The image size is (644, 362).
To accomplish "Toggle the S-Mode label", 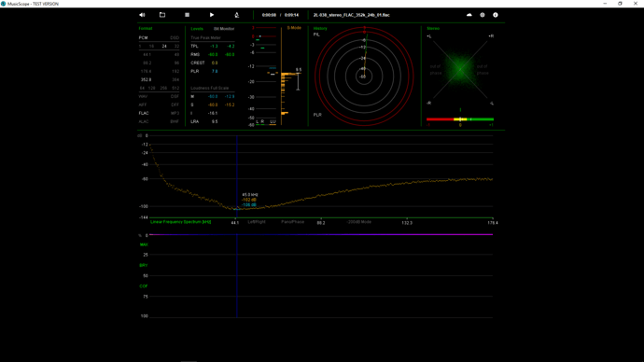I will pyautogui.click(x=294, y=28).
